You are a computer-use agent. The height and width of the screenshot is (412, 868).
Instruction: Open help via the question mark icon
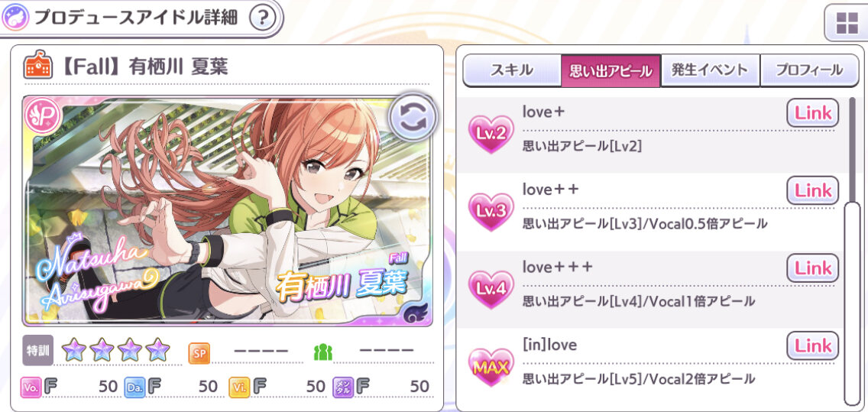pyautogui.click(x=262, y=18)
